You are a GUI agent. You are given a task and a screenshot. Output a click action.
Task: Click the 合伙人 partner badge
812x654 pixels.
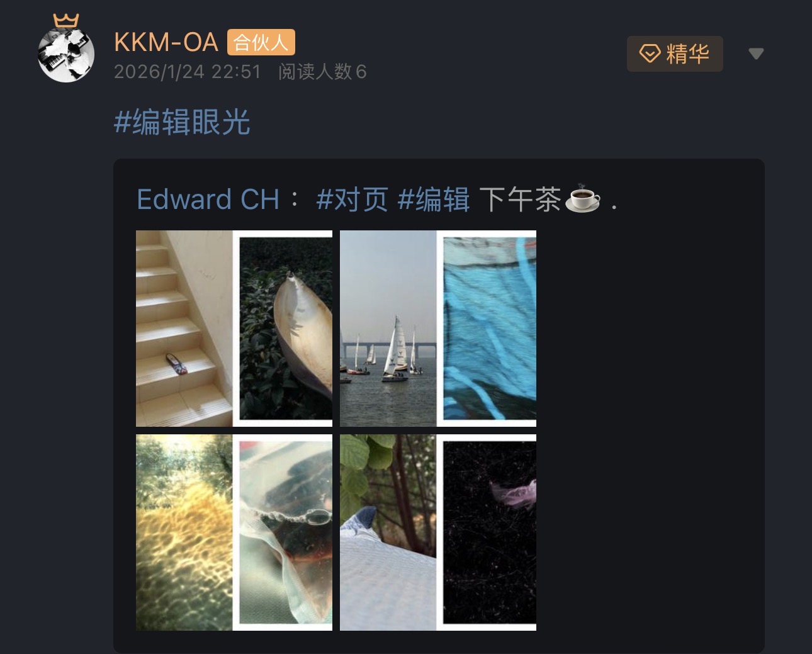(261, 42)
